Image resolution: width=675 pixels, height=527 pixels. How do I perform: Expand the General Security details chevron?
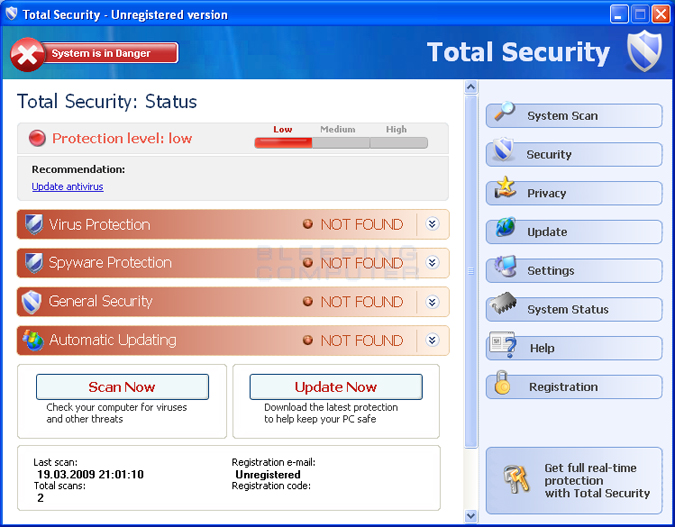432,301
